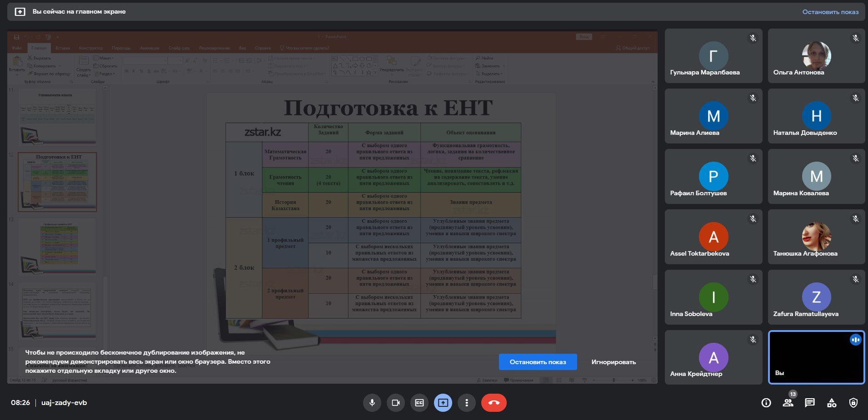Click Игнорировать in the warning banner
This screenshot has width=868, height=420.
613,362
